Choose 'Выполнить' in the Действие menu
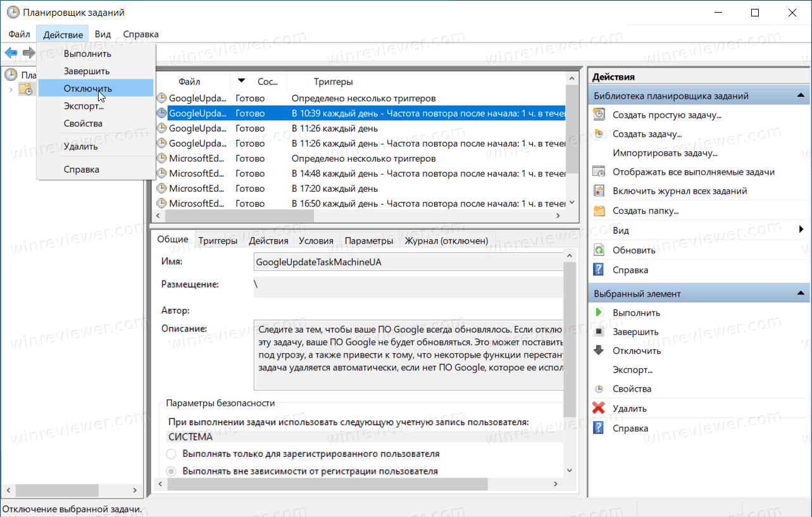 point(96,53)
